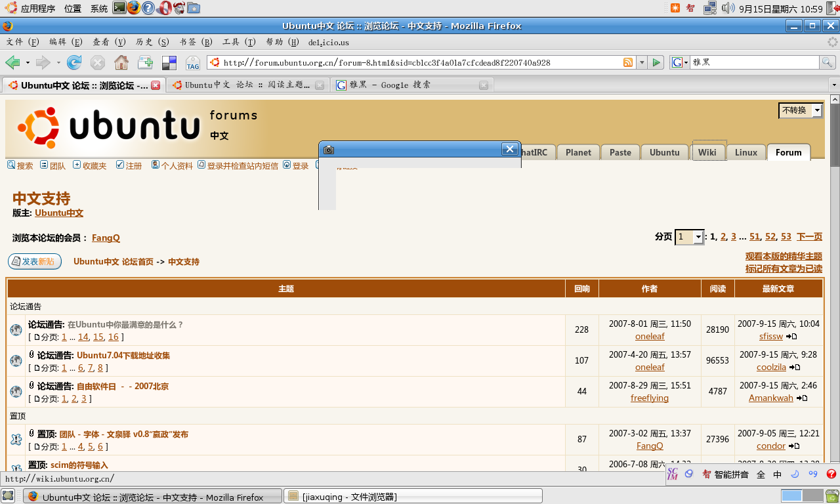
Task: Click the orange sun tray icon
Action: (675, 9)
